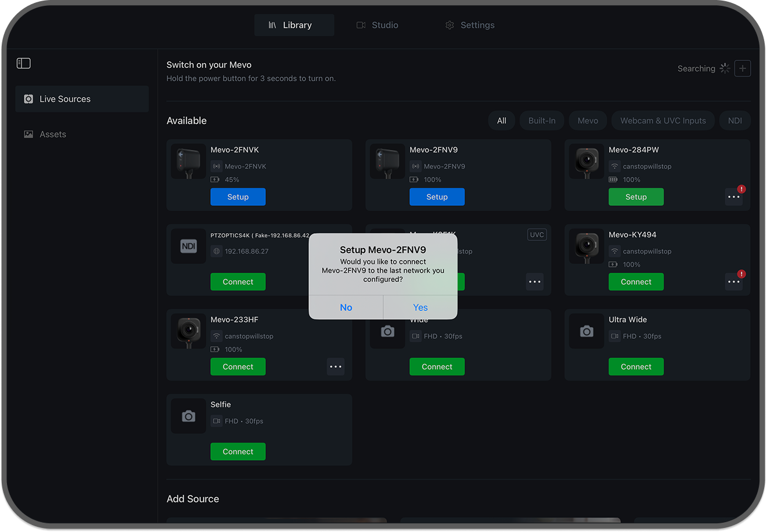Filter sources by NDI
767x532 pixels.
click(735, 121)
